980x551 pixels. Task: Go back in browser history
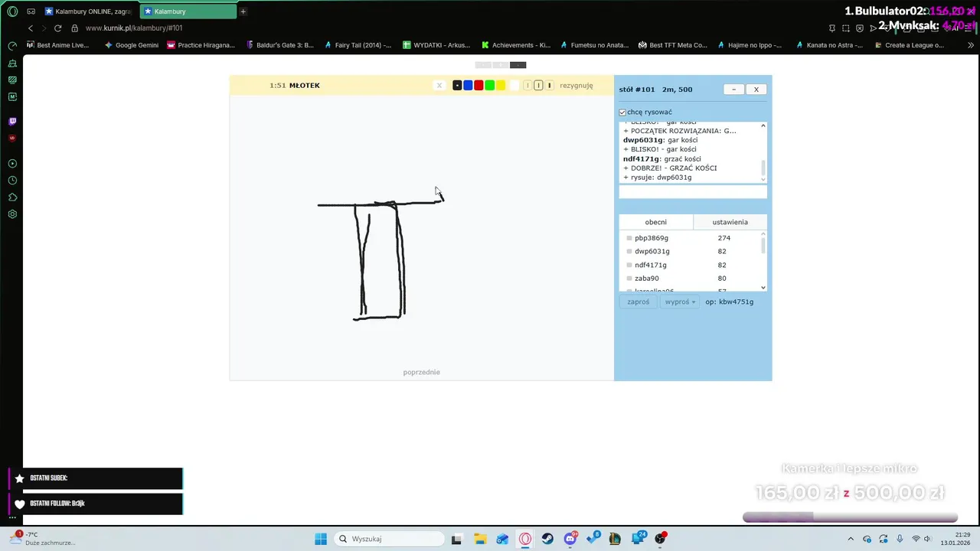tap(31, 28)
